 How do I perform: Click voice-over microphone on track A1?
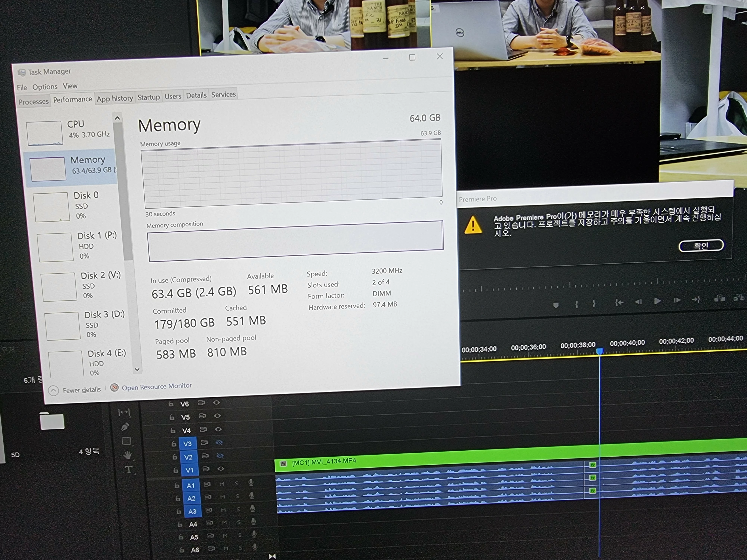[x=251, y=482]
